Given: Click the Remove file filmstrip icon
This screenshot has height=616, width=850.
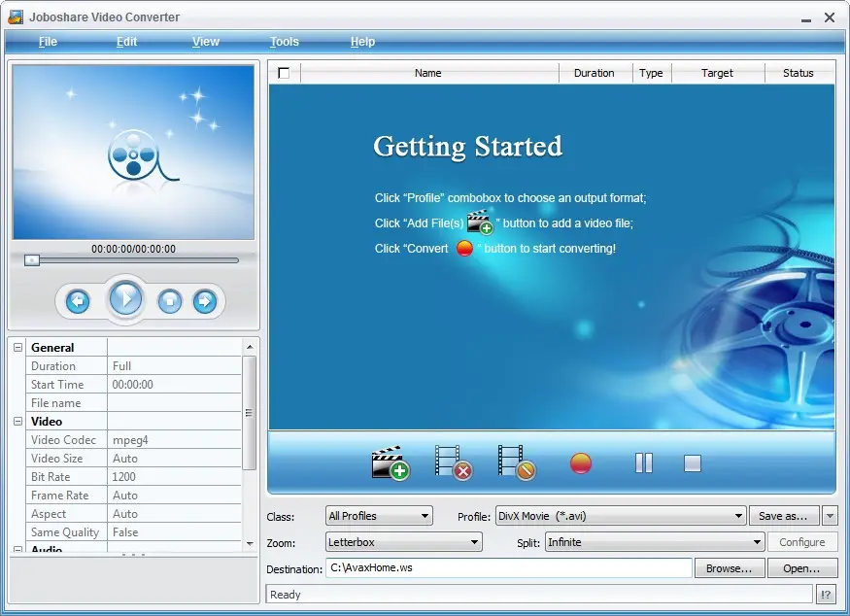Looking at the screenshot, I should click(x=454, y=463).
